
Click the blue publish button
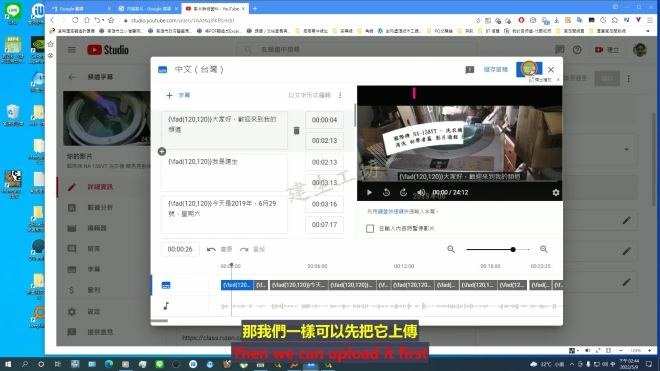529,69
